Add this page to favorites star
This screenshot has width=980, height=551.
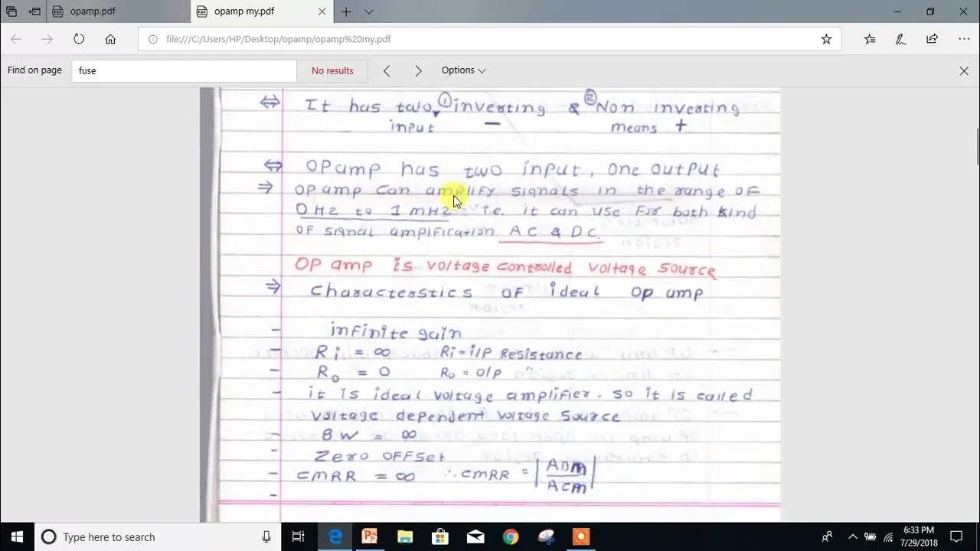[826, 39]
